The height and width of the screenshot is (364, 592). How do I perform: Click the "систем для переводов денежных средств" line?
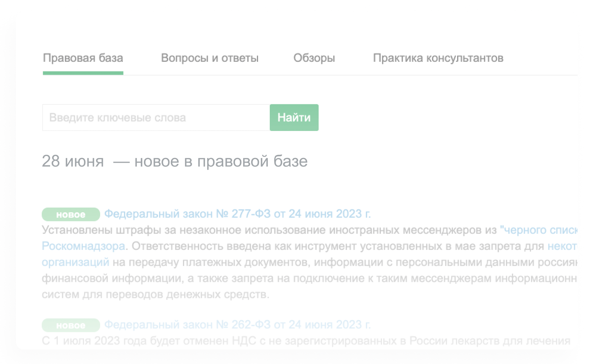pos(156,294)
